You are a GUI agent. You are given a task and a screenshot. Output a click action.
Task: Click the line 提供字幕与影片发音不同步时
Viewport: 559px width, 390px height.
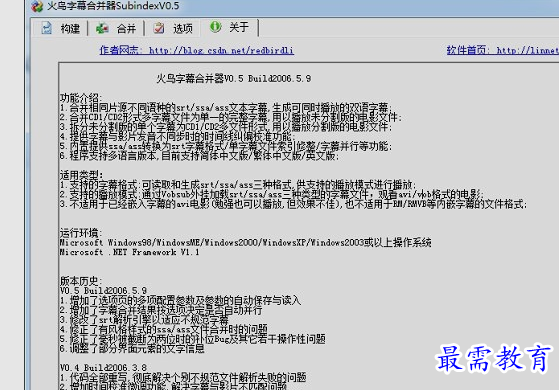pyautogui.click(x=177, y=136)
